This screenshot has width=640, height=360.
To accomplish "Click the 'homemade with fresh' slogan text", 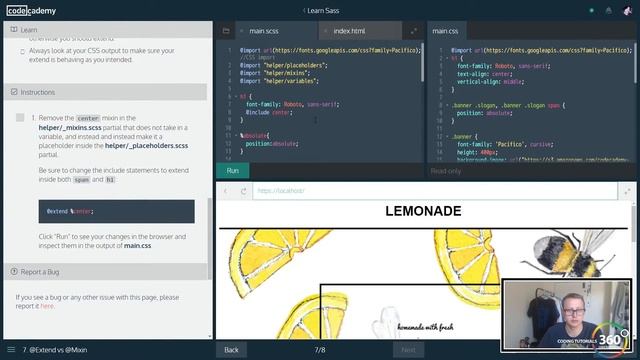I will click(425, 327).
